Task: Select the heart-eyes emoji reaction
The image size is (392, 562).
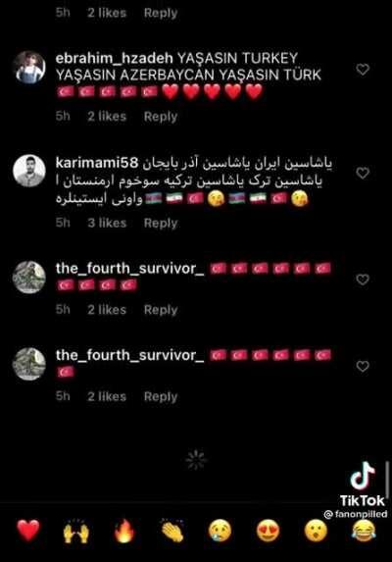Action: (x=268, y=532)
